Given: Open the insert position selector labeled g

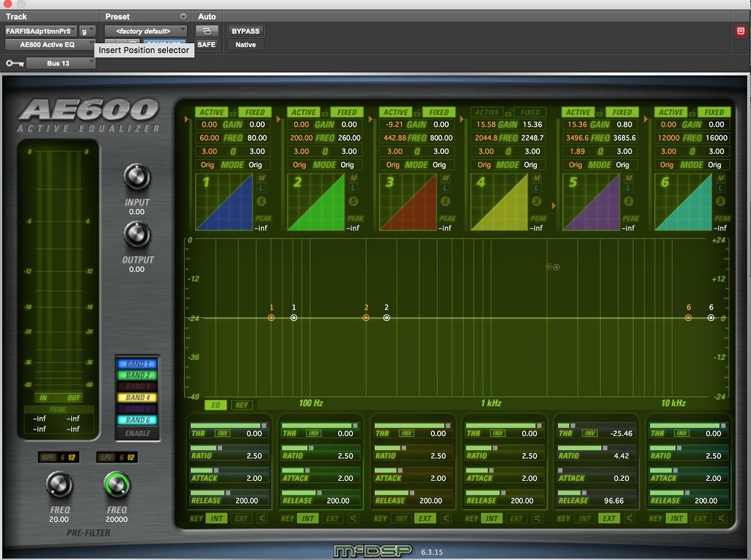Looking at the screenshot, I should pos(87,31).
